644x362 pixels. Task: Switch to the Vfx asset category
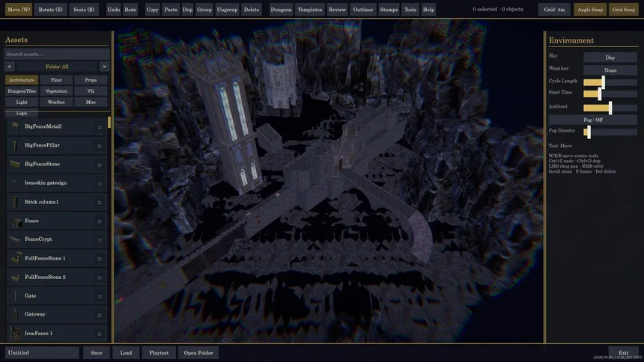pyautogui.click(x=91, y=91)
